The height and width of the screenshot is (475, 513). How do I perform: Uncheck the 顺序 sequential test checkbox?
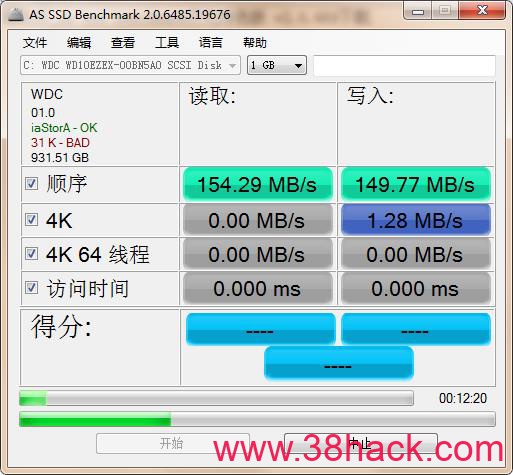pos(31,183)
